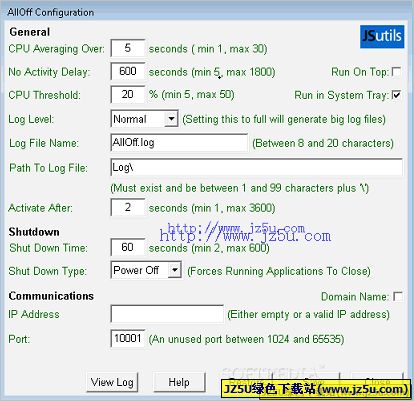Click the 'CPU Averaging Over:' label
The height and width of the screenshot is (401, 414).
(56, 49)
